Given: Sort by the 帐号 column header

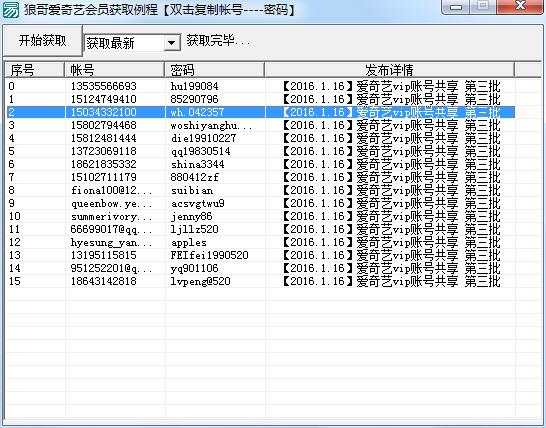Looking at the screenshot, I should [x=114, y=70].
